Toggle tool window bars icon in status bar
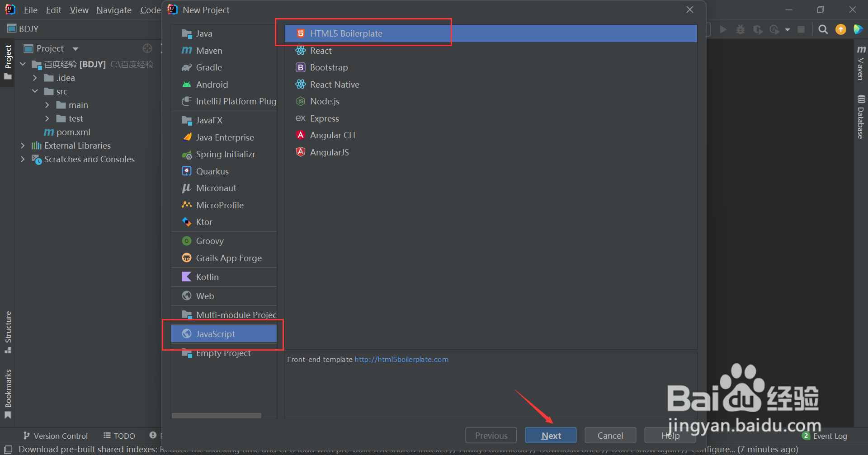The width and height of the screenshot is (868, 455). point(8,449)
